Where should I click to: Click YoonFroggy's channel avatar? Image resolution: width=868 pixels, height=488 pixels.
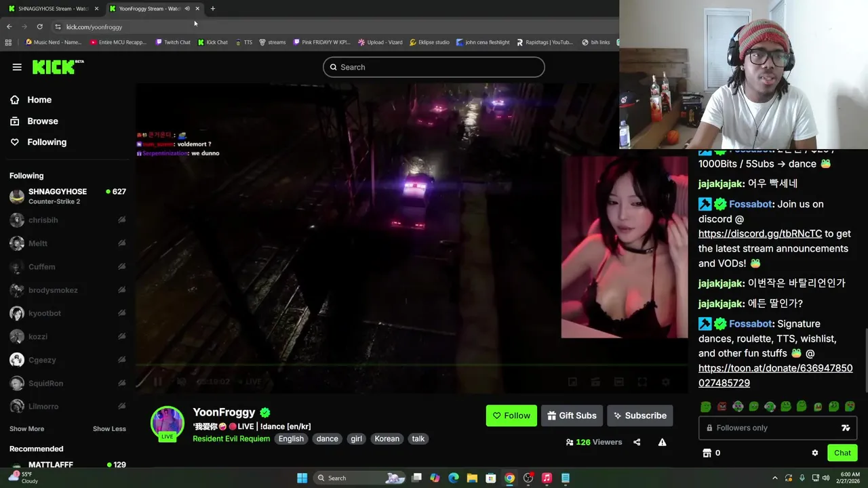point(167,422)
